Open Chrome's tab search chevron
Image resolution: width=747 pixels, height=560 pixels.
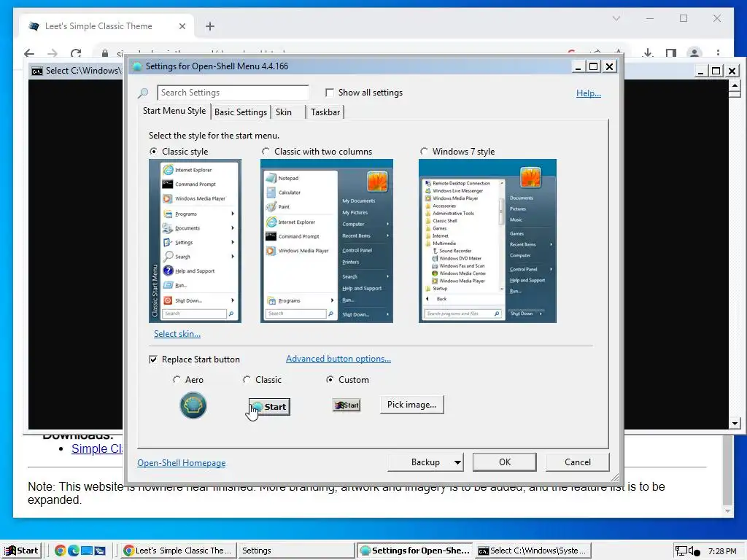tap(616, 18)
